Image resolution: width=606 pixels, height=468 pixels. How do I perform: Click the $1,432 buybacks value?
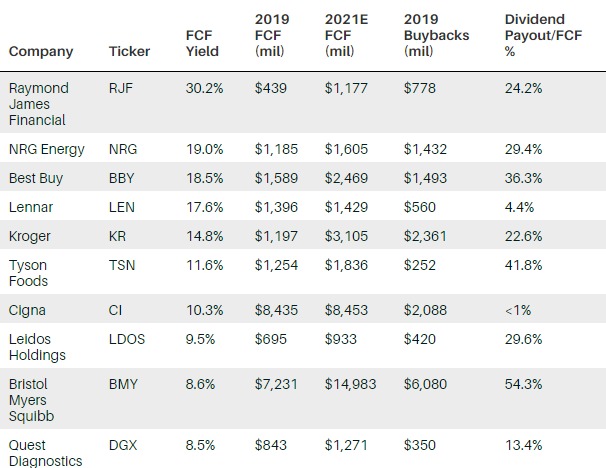pyautogui.click(x=425, y=149)
